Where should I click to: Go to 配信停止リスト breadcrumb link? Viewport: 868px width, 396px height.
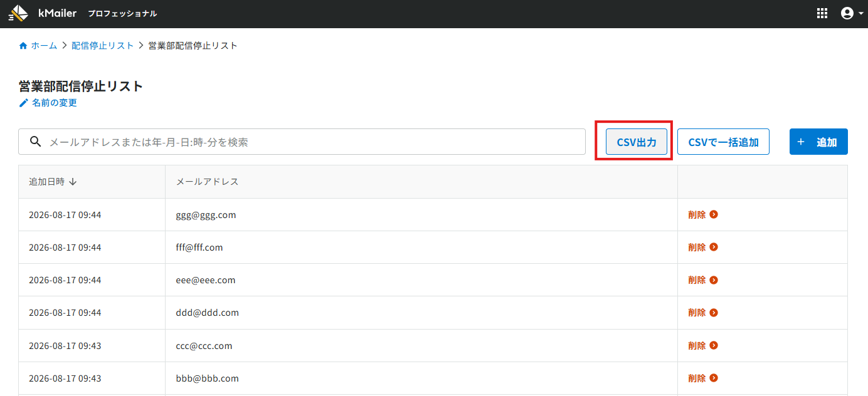tap(103, 46)
